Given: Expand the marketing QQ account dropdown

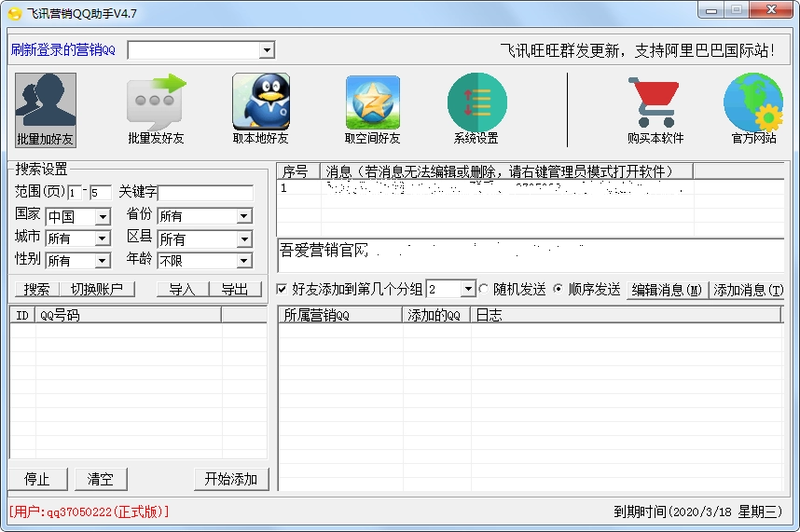Looking at the screenshot, I should pyautogui.click(x=267, y=50).
